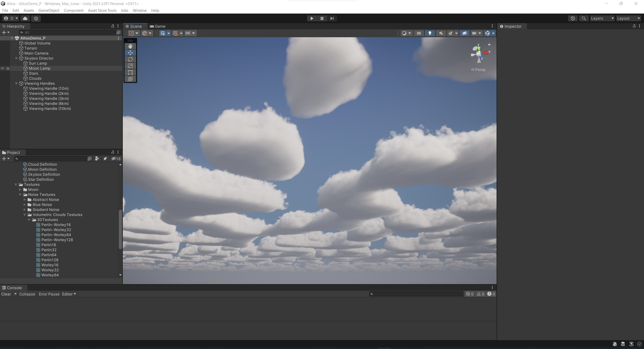Screen dimensions: 644x349
Task: Open the Layers dropdown
Action: 602,18
